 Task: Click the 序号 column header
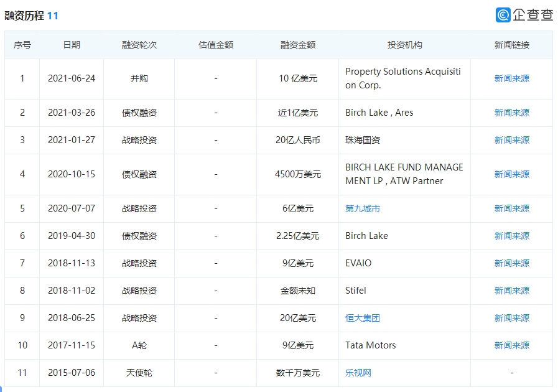click(22, 45)
